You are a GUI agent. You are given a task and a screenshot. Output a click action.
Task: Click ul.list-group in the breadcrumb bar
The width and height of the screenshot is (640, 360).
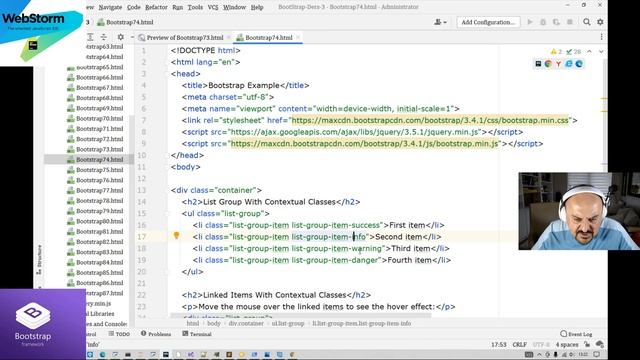point(288,323)
